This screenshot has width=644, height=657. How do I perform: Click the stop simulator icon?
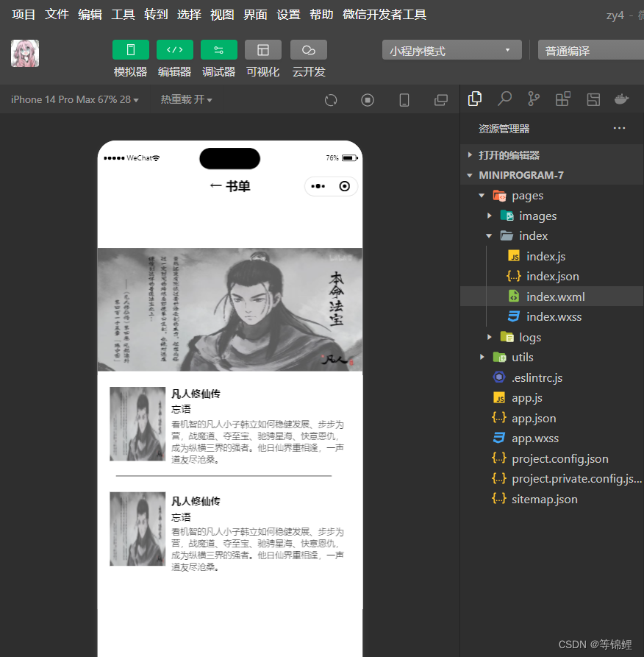368,100
